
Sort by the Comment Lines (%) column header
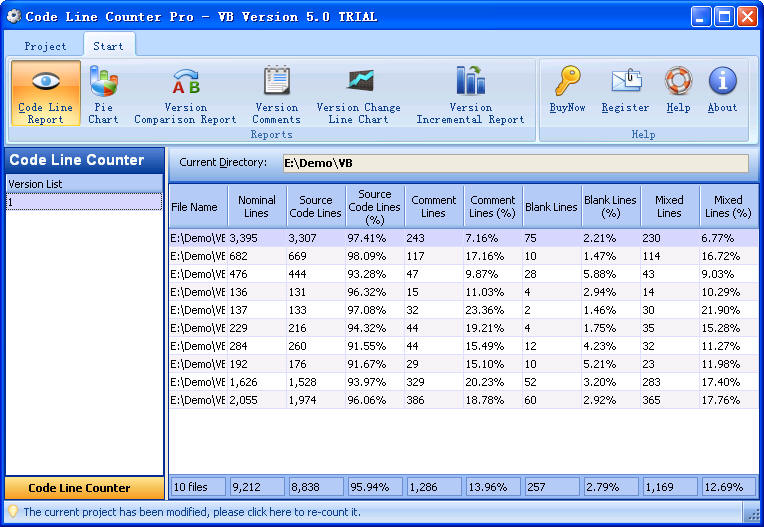[x=492, y=207]
